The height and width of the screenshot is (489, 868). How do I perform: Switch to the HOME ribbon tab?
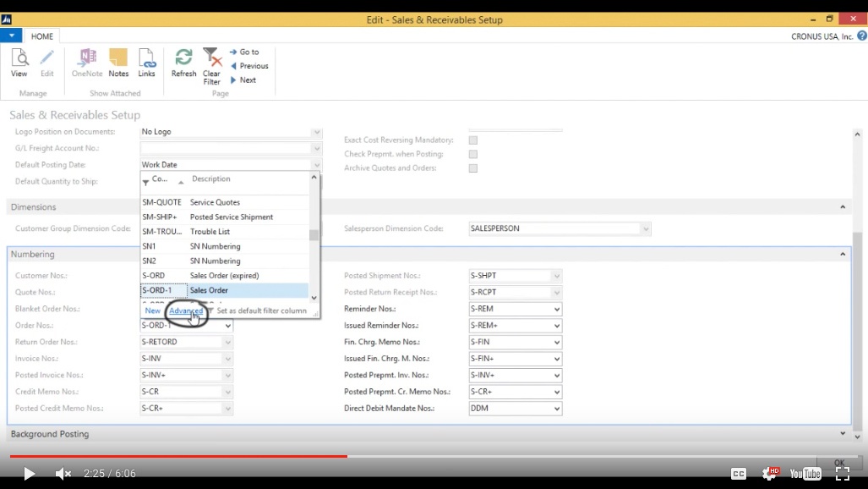(x=41, y=36)
